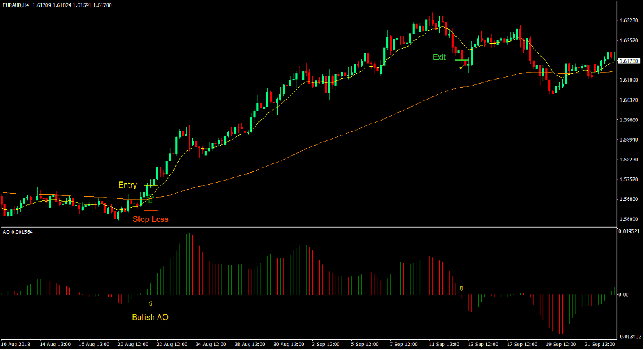
Task: Click the current price tag 1.61780
Action: tap(631, 61)
